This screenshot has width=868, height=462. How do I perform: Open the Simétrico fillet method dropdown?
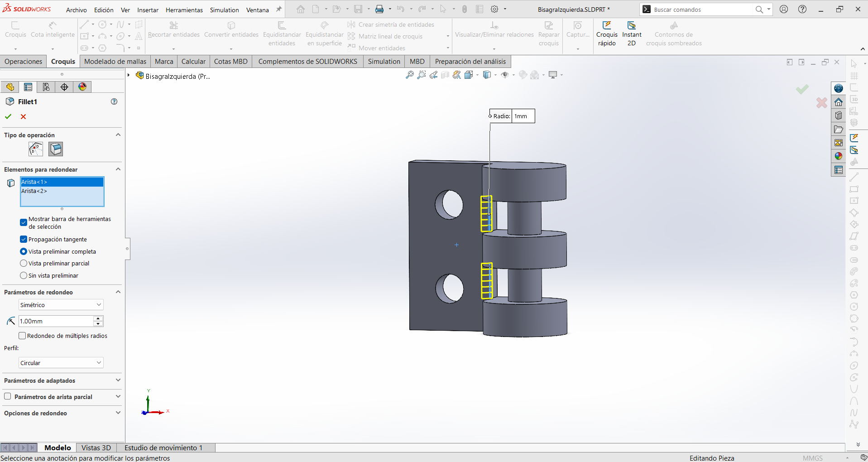click(61, 305)
